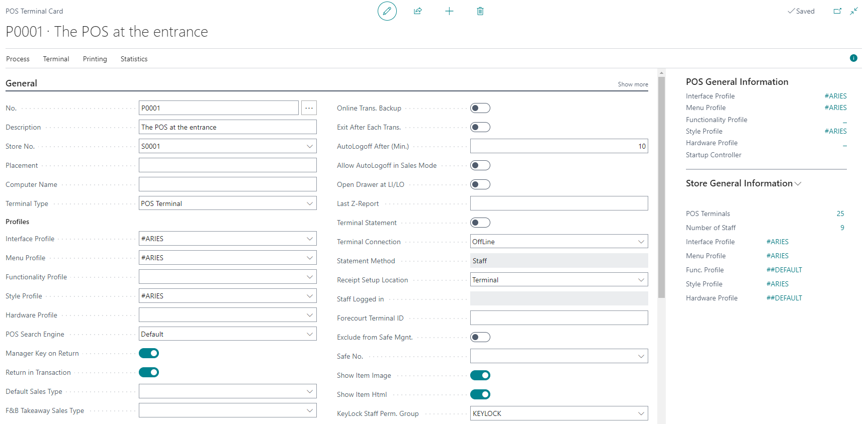The width and height of the screenshot is (868, 424).
Task: Click the Show more link
Action: coord(633,84)
